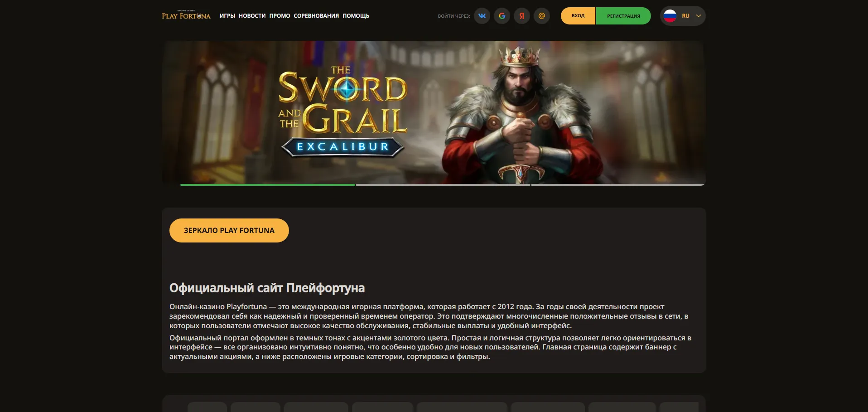Sign in with the Google icon
868x412 pixels.
coord(502,16)
